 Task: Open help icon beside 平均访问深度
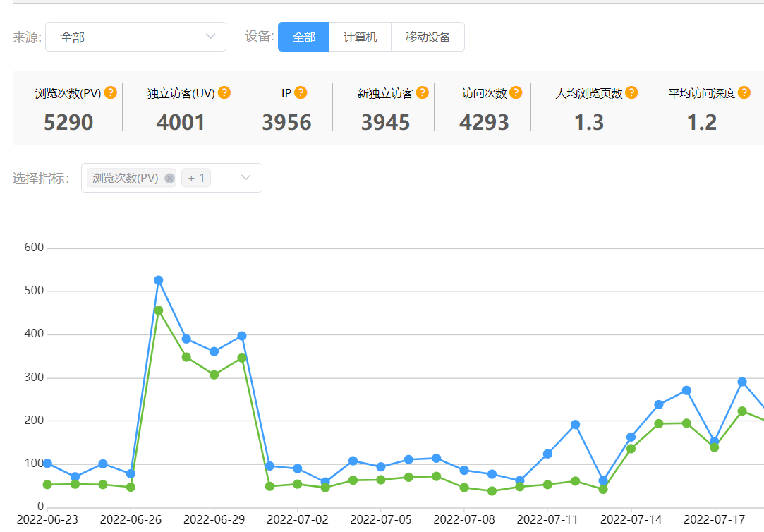coord(744,92)
